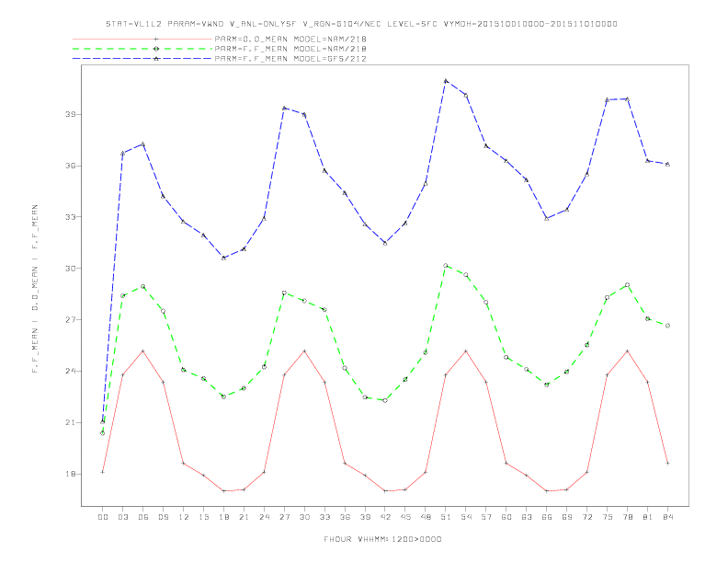Click x-axis tick label 12
Viewport: 728px width, 563px height.
pyautogui.click(x=184, y=517)
